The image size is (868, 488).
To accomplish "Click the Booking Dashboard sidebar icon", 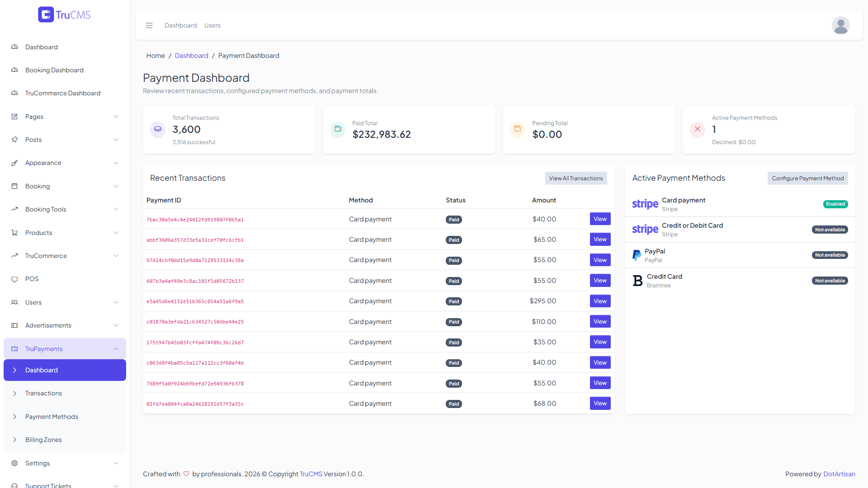I will pyautogui.click(x=14, y=70).
